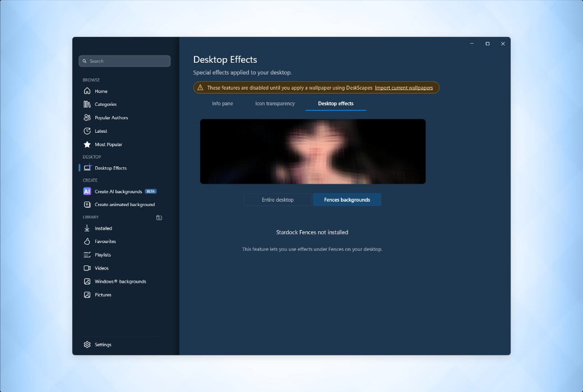Select the Desktop effects tab
The height and width of the screenshot is (392, 583).
(x=336, y=104)
